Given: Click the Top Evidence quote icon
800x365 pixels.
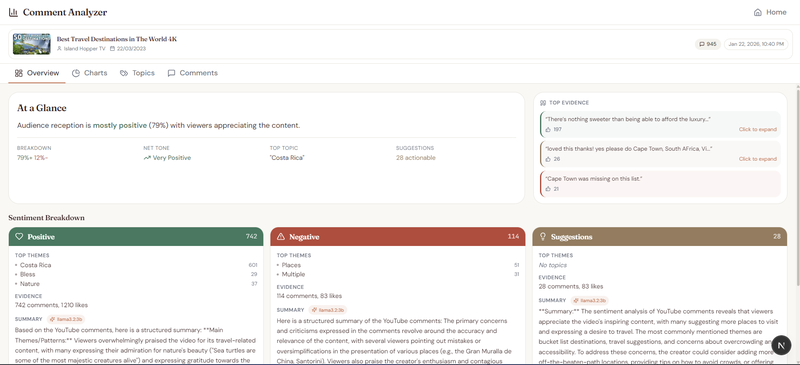Looking at the screenshot, I should tap(543, 103).
